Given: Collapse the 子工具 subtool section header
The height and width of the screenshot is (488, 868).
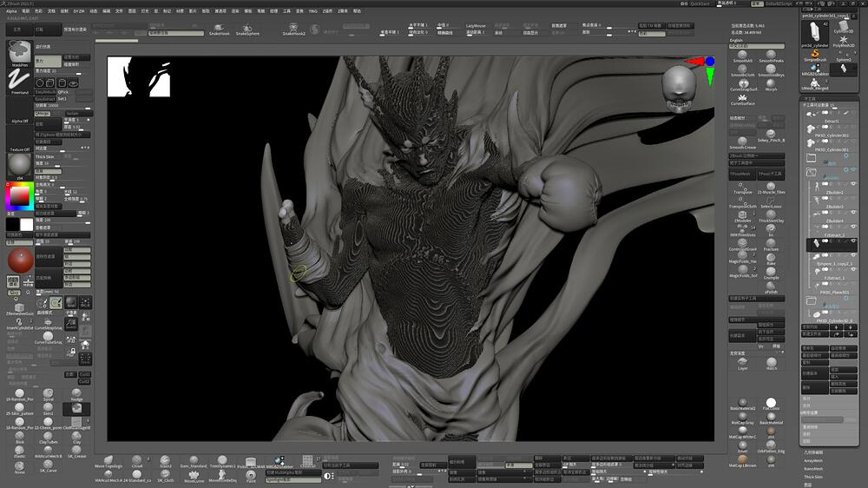Looking at the screenshot, I should pyautogui.click(x=810, y=99).
